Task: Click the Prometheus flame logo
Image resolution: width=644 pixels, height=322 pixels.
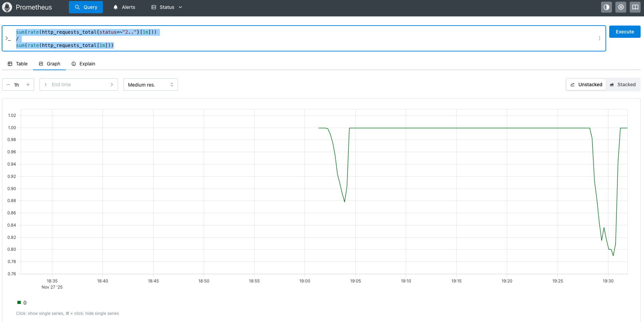Action: coord(7,7)
